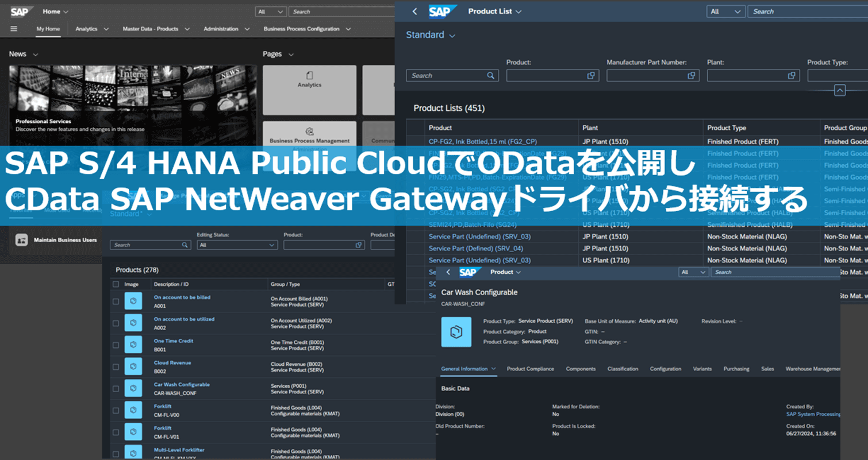
Task: Tick the checkbox for Forklift CM-FL-V01
Action: pyautogui.click(x=116, y=432)
